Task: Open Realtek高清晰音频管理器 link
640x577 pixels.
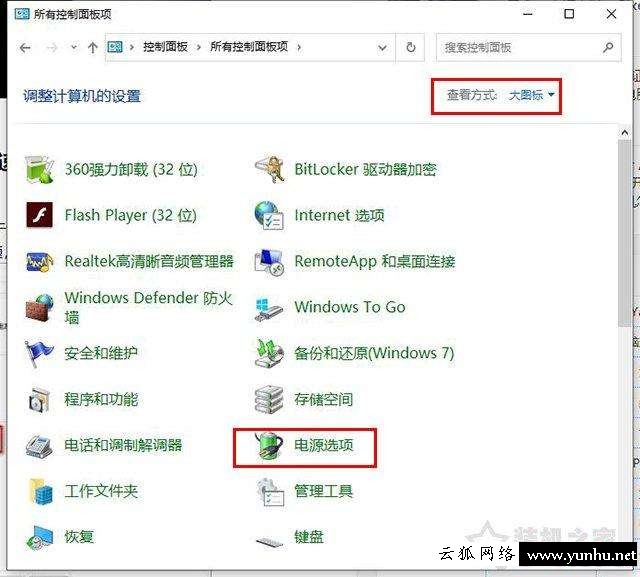Action: pos(149,261)
